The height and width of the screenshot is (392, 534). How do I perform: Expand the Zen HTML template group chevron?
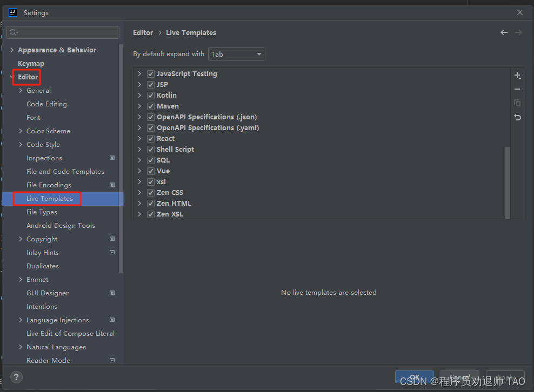[x=139, y=203]
